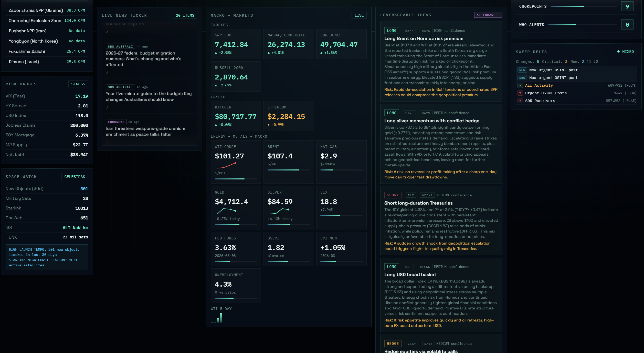Click the Chokepoints count box showing 9

[x=627, y=6]
